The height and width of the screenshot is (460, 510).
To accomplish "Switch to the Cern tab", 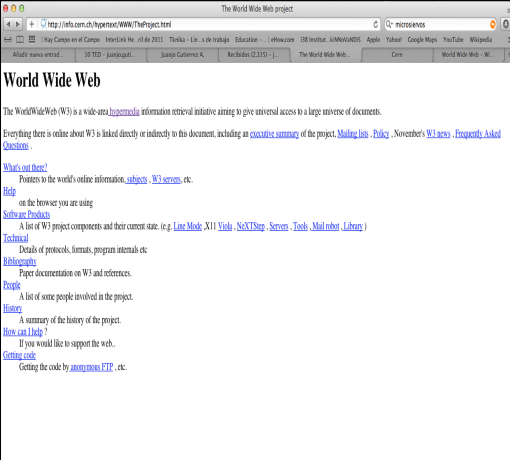I will coord(397,55).
